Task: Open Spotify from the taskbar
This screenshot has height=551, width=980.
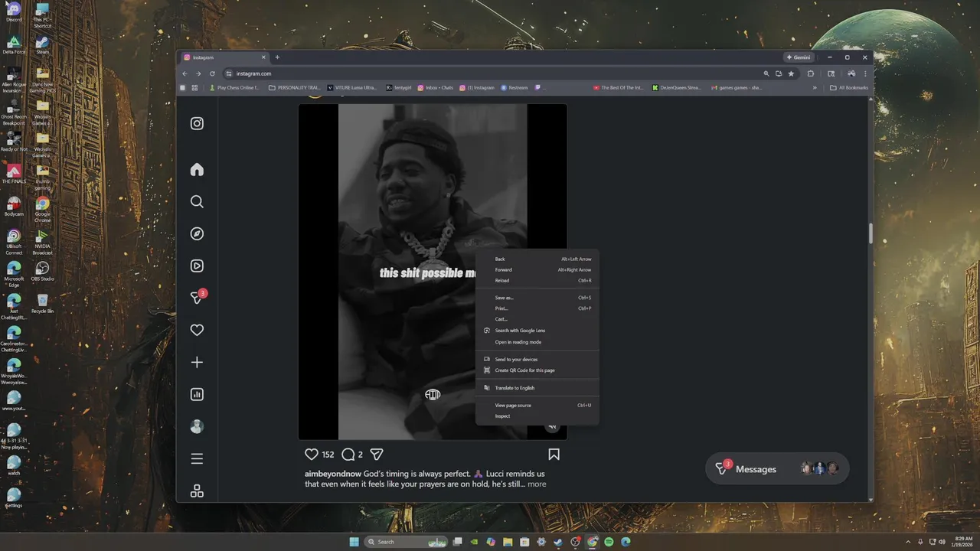Action: point(609,542)
